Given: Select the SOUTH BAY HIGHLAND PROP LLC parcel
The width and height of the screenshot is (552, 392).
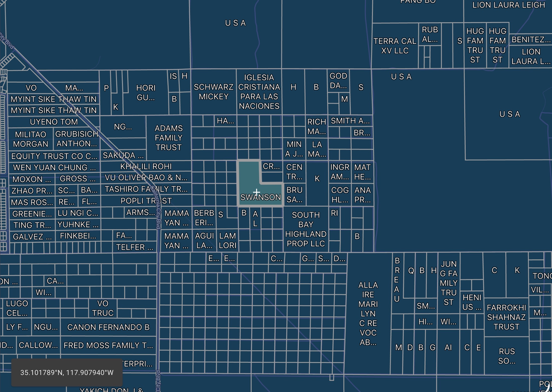Looking at the screenshot, I should coord(306,229).
